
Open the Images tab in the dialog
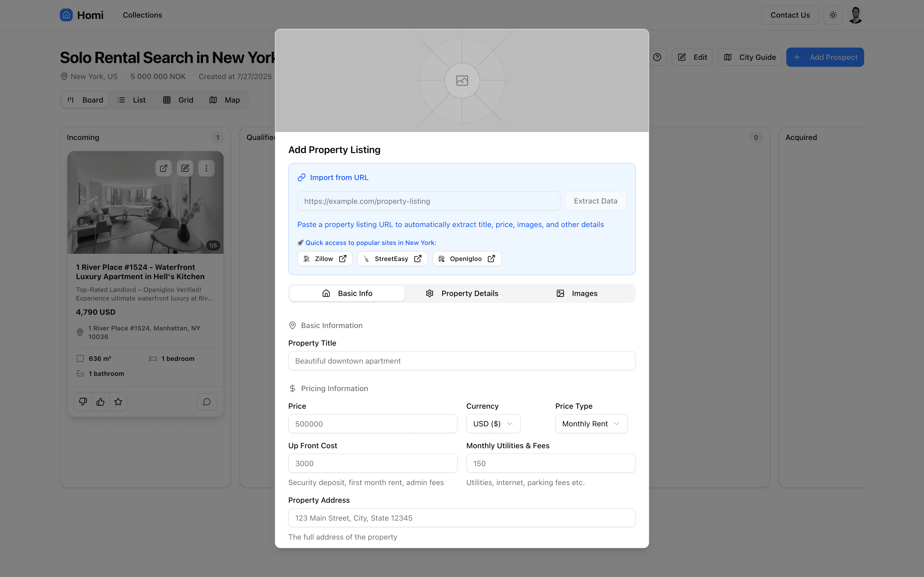[577, 293]
